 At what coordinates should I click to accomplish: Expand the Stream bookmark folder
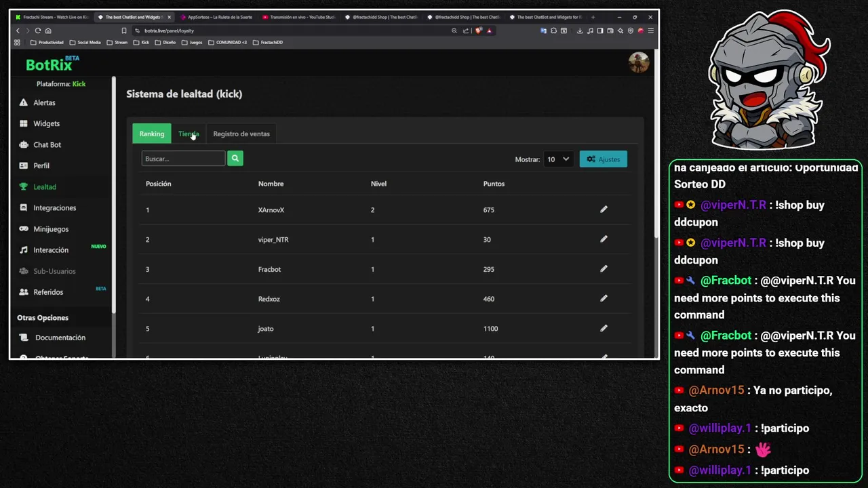pyautogui.click(x=117, y=42)
